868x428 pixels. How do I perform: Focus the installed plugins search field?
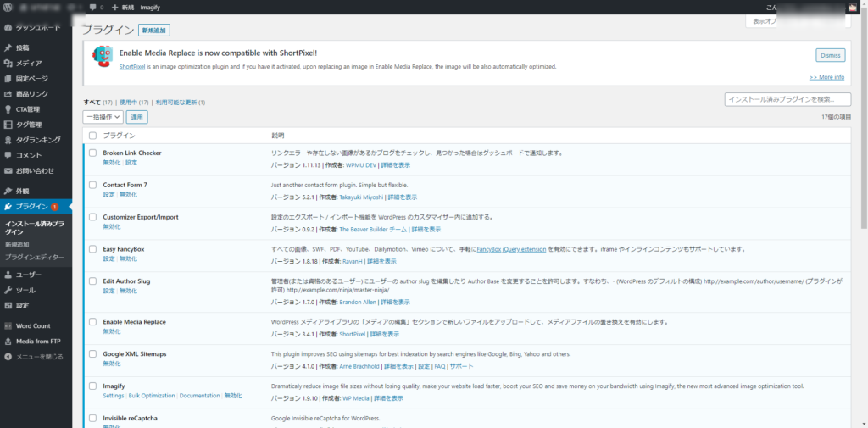(x=787, y=100)
